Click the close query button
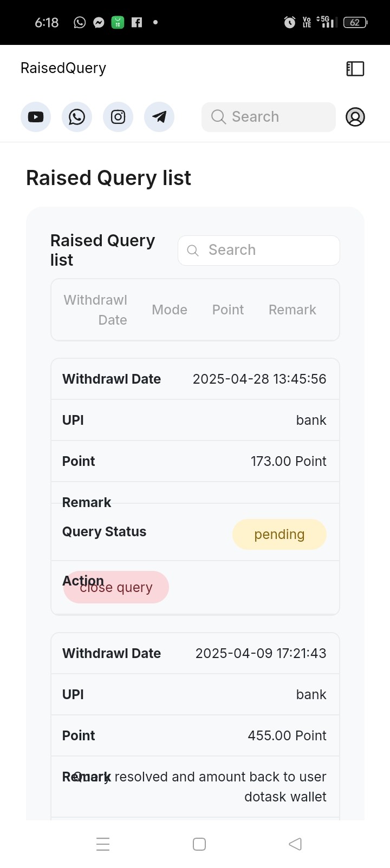The image size is (390, 868). point(116,587)
